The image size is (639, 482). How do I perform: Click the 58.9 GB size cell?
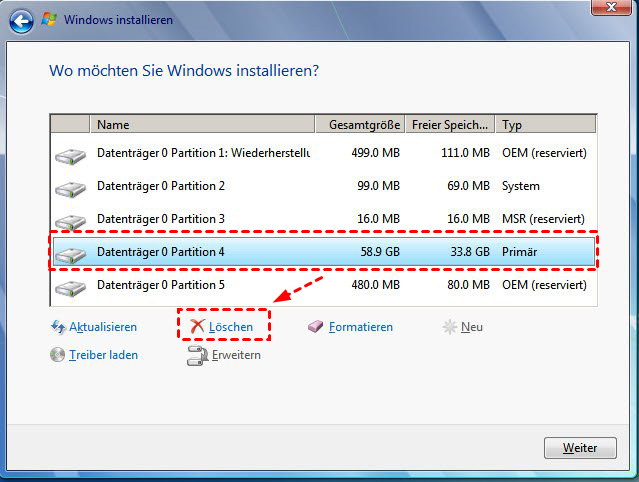tap(380, 252)
